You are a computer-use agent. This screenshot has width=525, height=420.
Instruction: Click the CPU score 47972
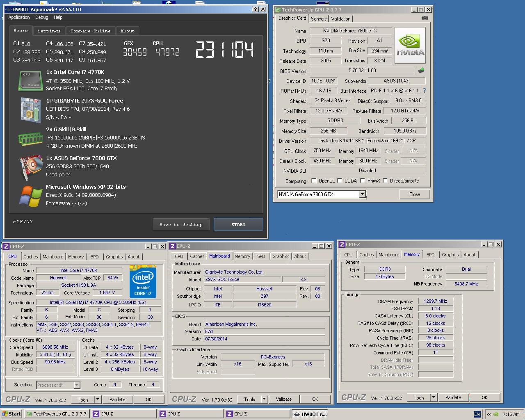point(167,52)
